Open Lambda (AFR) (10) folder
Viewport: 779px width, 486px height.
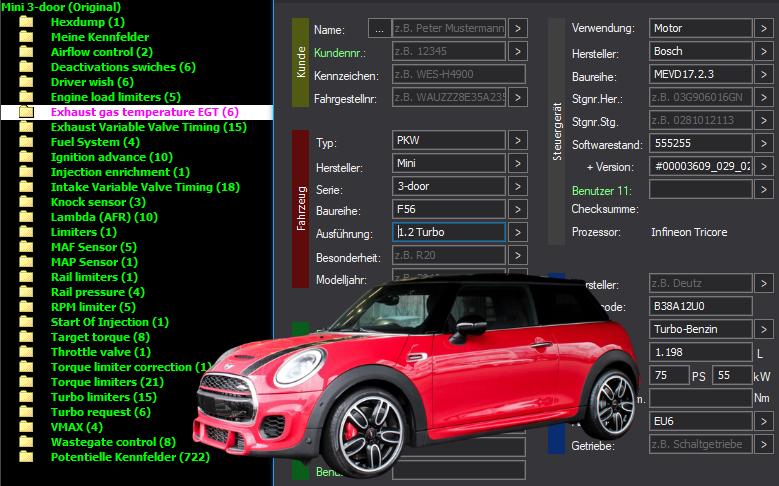[104, 217]
